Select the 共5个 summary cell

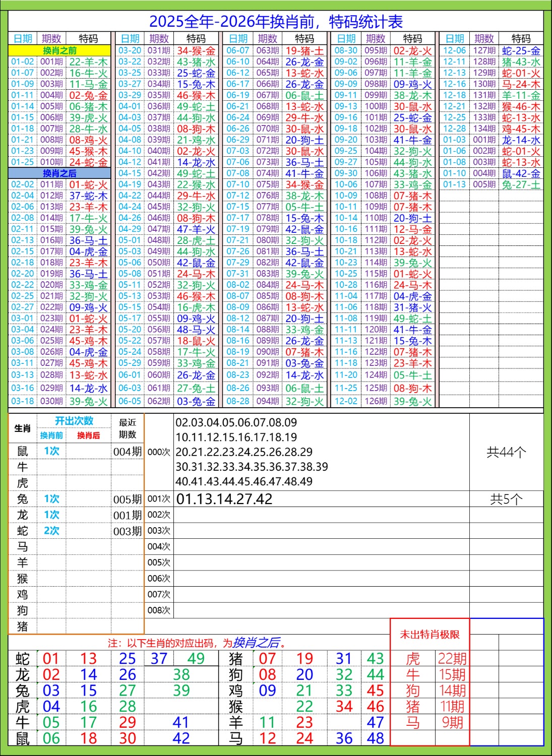pos(506,499)
